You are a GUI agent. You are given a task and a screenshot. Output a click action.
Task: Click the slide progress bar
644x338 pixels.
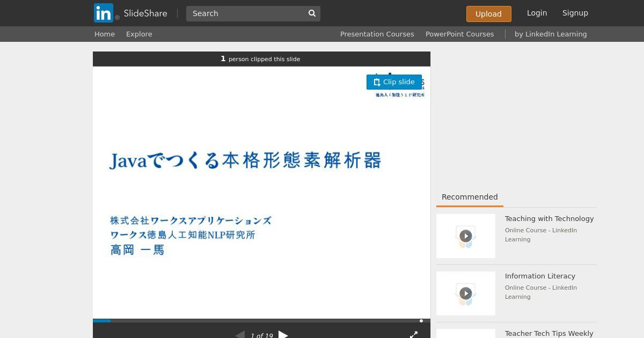coord(261,321)
